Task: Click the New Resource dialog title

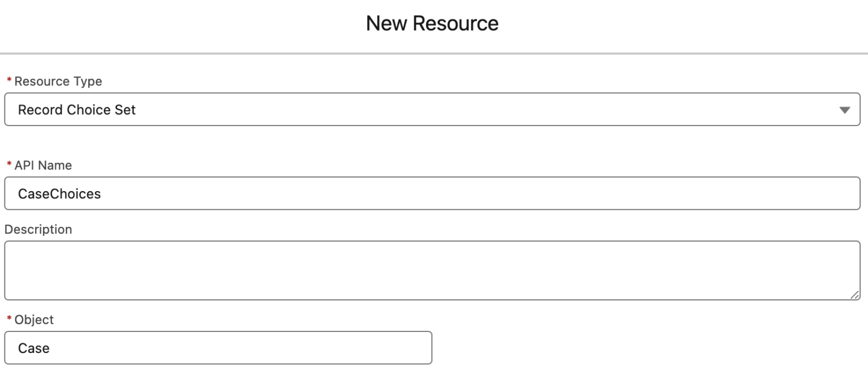Action: [x=433, y=24]
